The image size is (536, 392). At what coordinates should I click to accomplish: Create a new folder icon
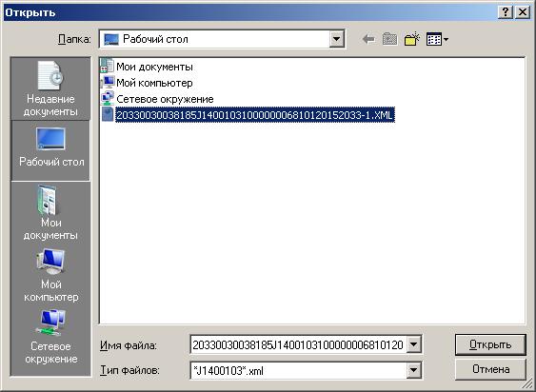(x=412, y=39)
